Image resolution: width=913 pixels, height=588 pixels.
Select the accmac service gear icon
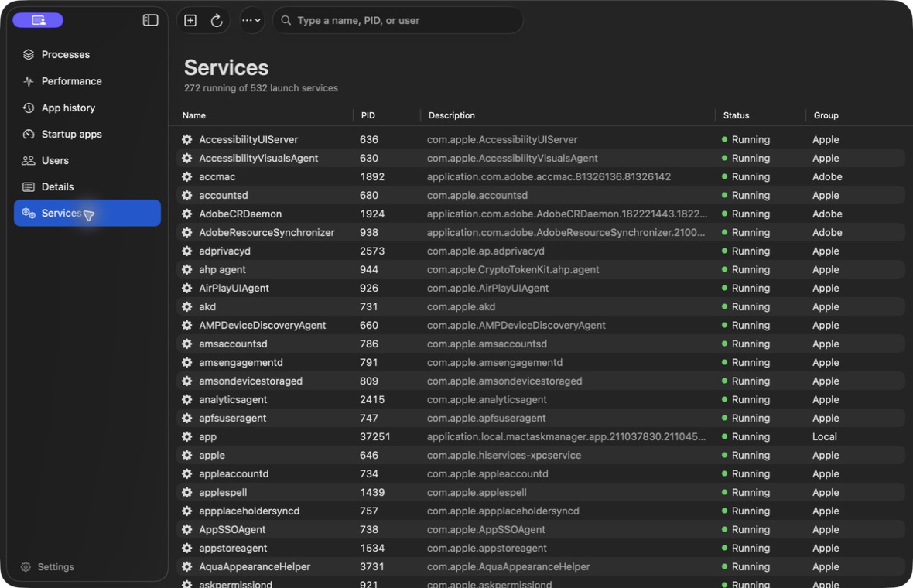tap(187, 176)
